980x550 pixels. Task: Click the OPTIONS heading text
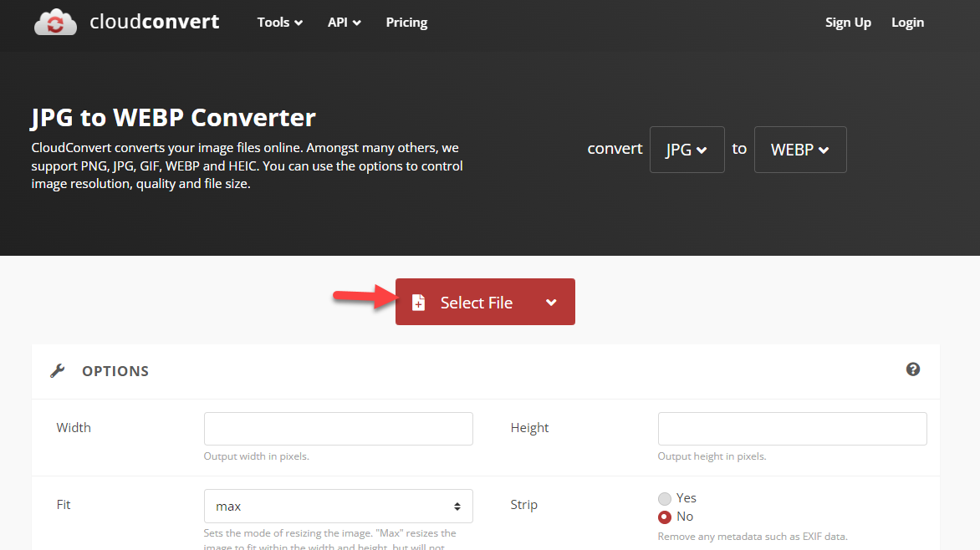[115, 371]
